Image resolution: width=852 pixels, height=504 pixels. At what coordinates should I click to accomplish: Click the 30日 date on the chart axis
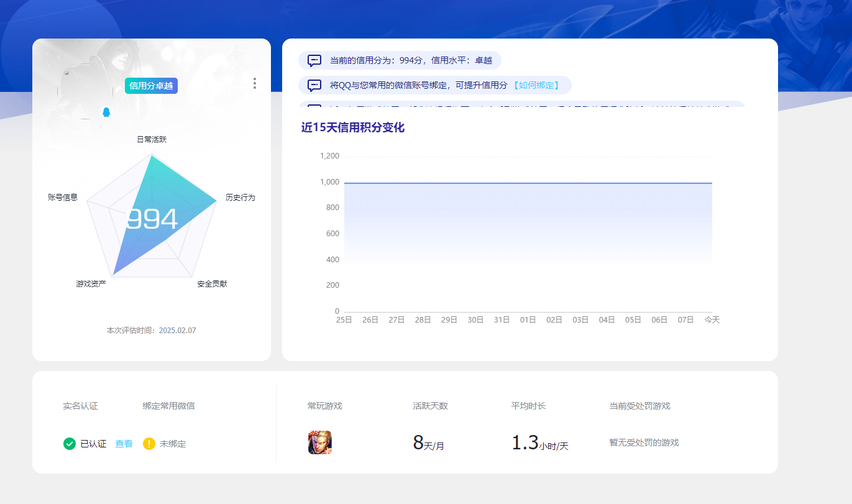(475, 319)
